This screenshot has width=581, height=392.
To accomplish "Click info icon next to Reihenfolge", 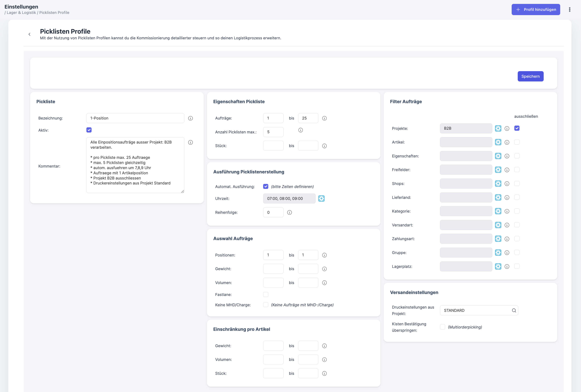I will pyautogui.click(x=289, y=213).
